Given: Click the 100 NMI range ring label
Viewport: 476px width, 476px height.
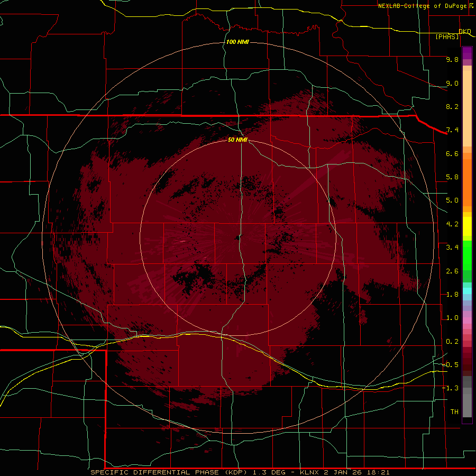Looking at the screenshot, I should [x=237, y=42].
